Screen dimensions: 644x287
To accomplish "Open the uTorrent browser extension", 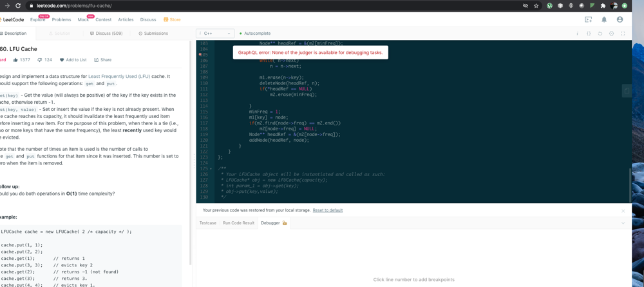I will click(549, 6).
